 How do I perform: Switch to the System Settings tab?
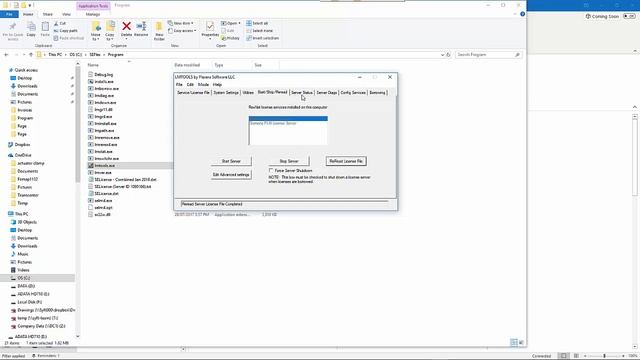click(x=226, y=93)
